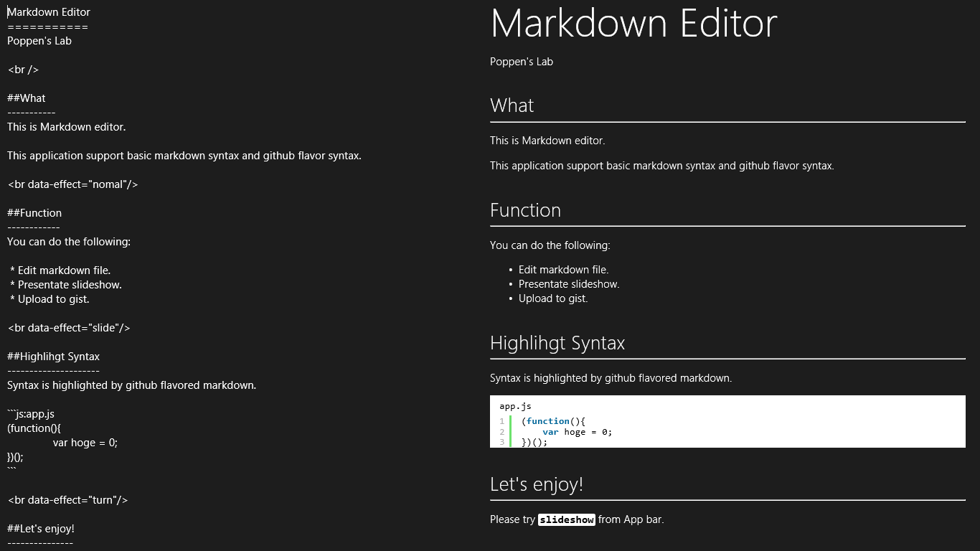
Task: Click the 'What' heading in preview
Action: click(512, 105)
